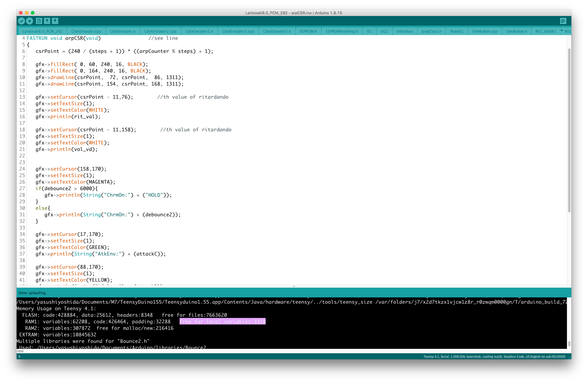Click the EXTRAM variables console line
This screenshot has width=588, height=383.
58,335
